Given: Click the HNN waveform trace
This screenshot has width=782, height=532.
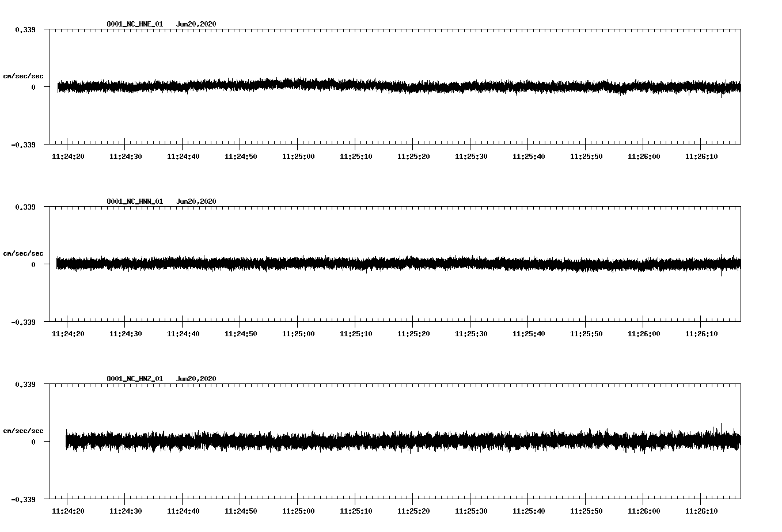Looking at the screenshot, I should pyautogui.click(x=398, y=264).
